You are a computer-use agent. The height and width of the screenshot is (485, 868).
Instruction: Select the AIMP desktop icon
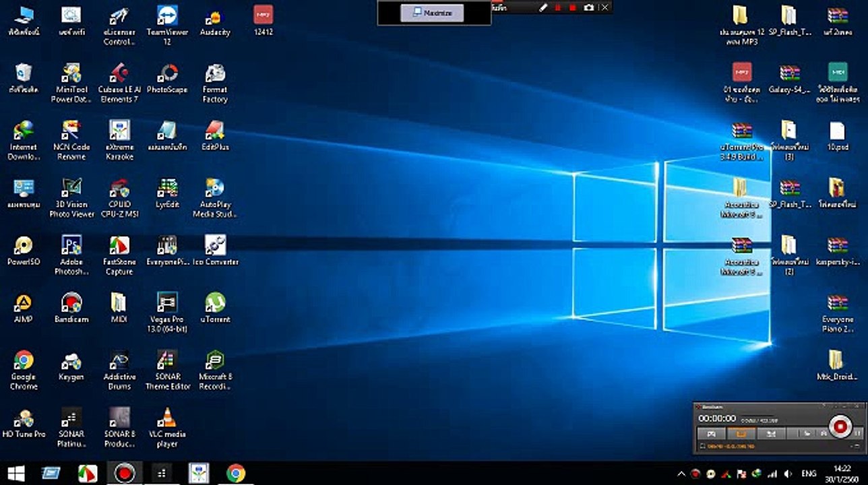pos(24,307)
